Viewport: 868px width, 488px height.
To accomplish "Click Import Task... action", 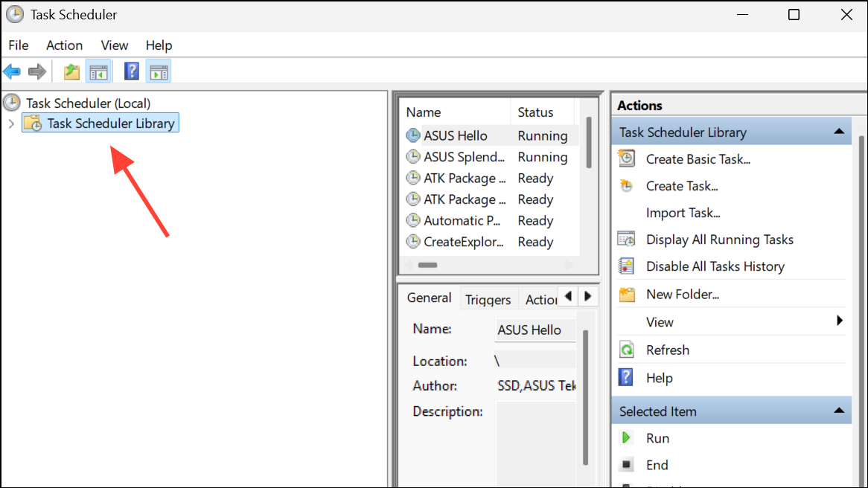I will coord(683,213).
